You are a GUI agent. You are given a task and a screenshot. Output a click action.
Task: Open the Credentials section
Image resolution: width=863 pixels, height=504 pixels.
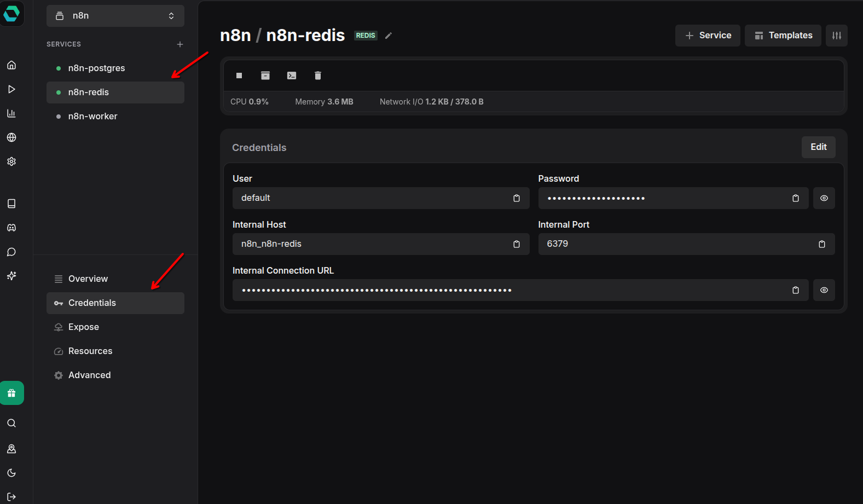click(x=115, y=303)
